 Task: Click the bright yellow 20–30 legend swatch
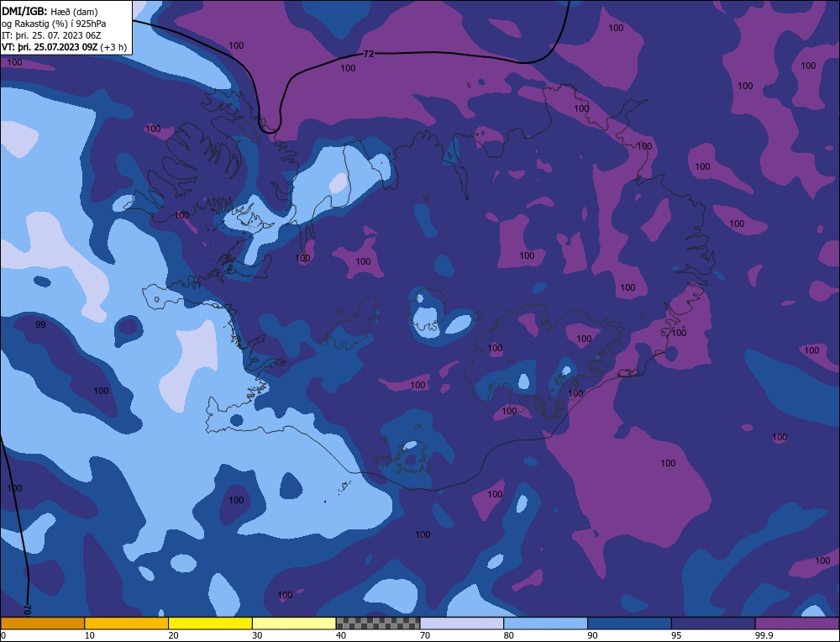210,623
